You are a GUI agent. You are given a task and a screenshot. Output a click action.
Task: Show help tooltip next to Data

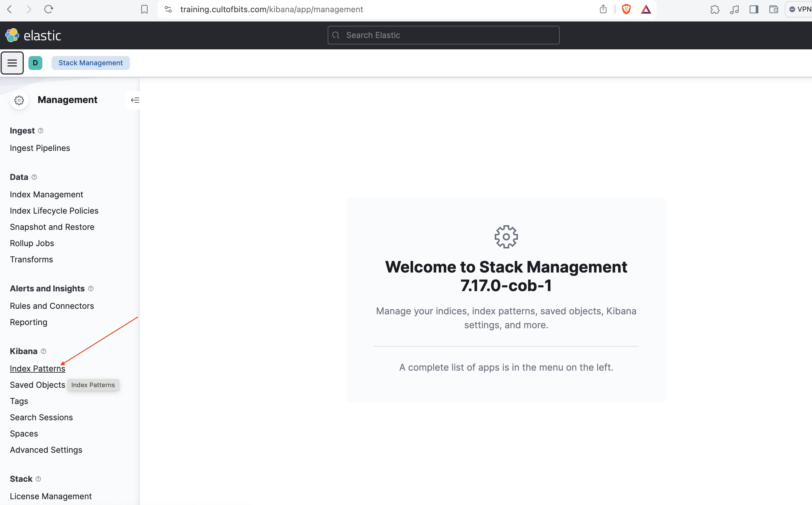[x=34, y=177]
